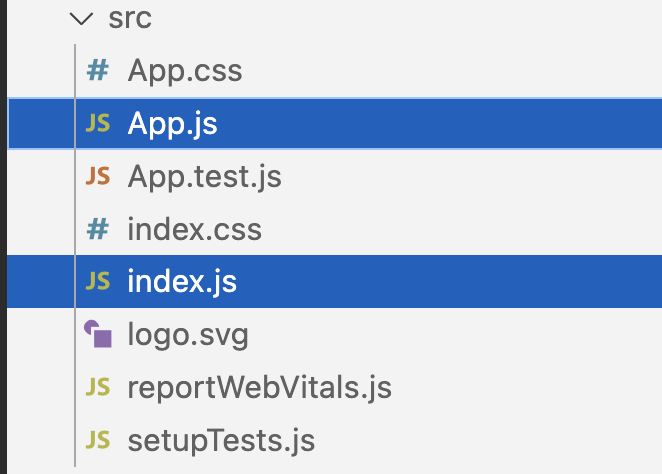
Task: Click the JS icon beside index.js
Action: tap(97, 282)
